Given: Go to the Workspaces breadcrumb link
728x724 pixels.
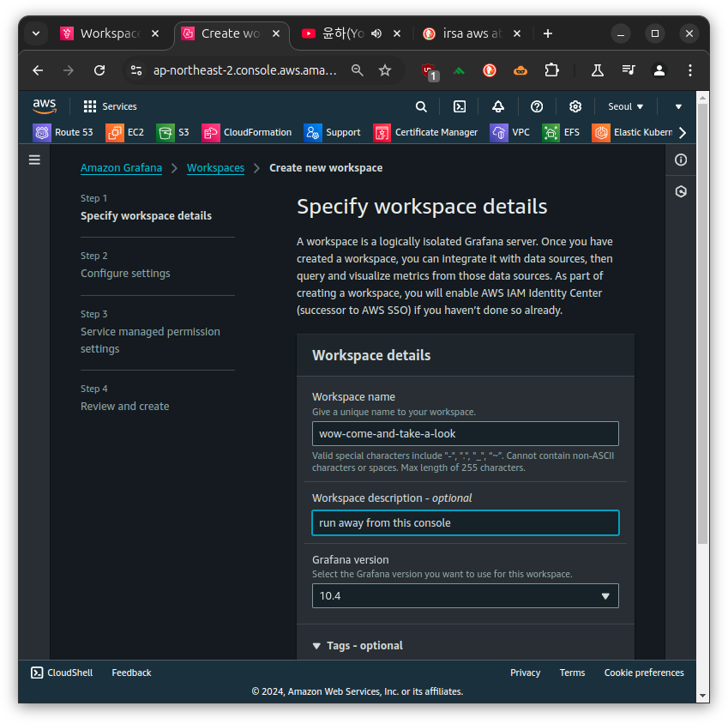Looking at the screenshot, I should pos(215,168).
